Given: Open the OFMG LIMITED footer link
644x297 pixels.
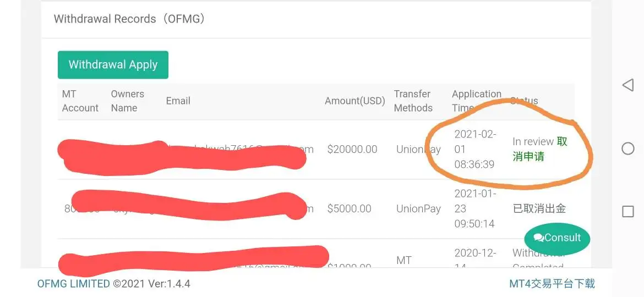Looking at the screenshot, I should (74, 284).
